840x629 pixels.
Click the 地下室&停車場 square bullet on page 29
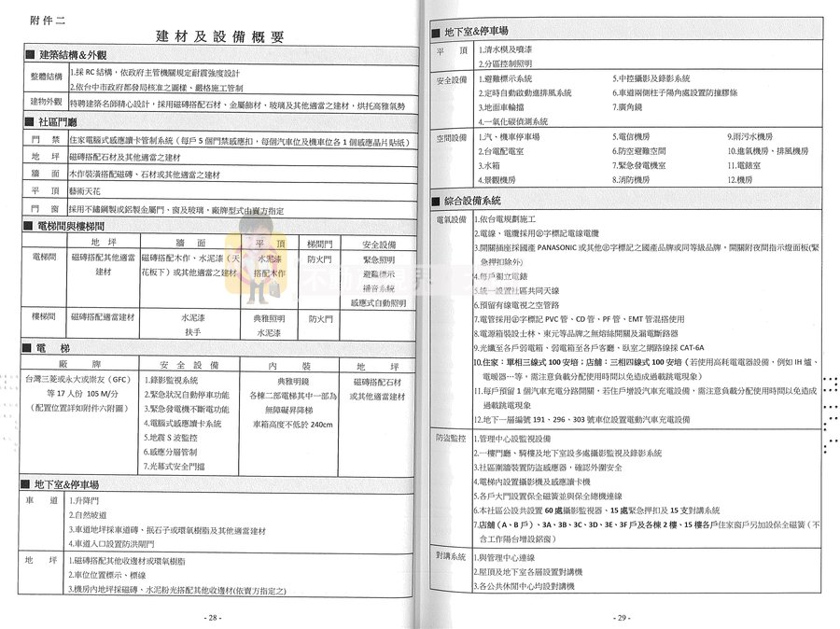pos(437,32)
